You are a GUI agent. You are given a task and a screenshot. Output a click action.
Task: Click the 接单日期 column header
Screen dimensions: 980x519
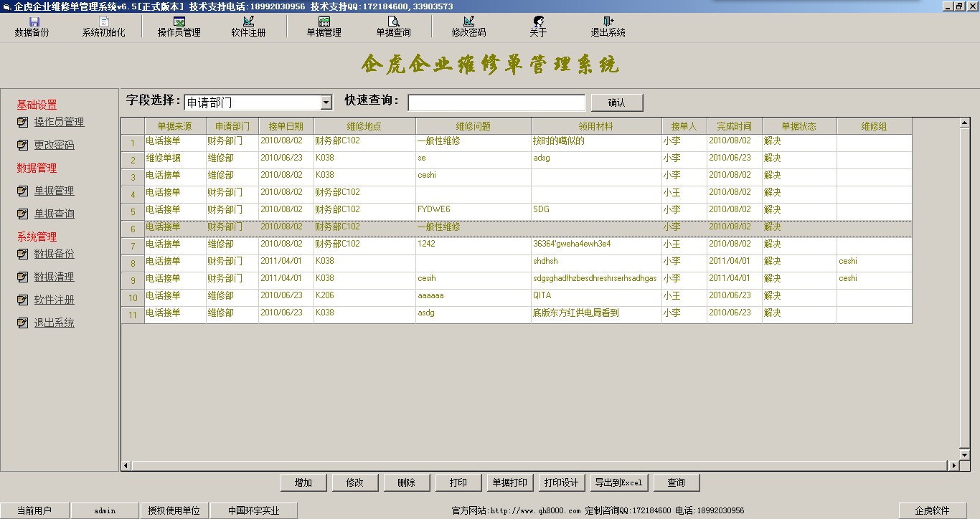pos(286,126)
